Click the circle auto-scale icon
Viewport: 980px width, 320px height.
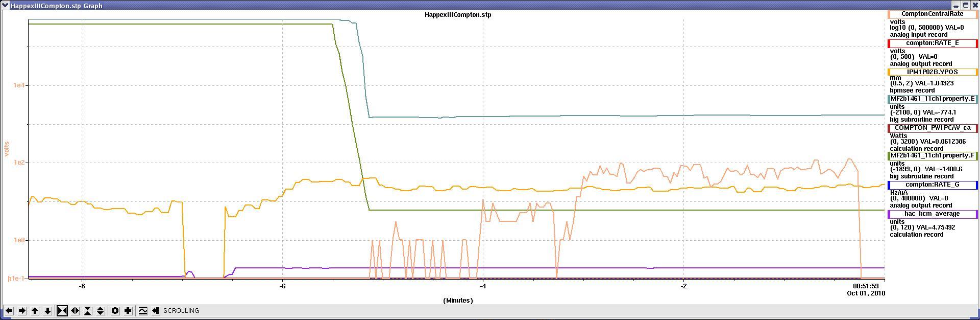point(115,311)
